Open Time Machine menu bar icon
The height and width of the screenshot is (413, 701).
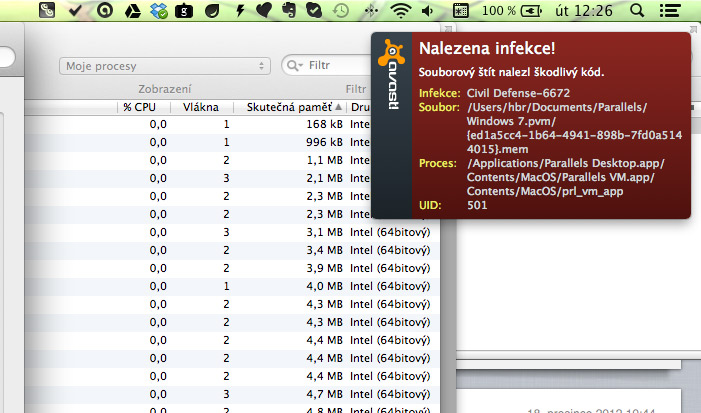coord(341,12)
